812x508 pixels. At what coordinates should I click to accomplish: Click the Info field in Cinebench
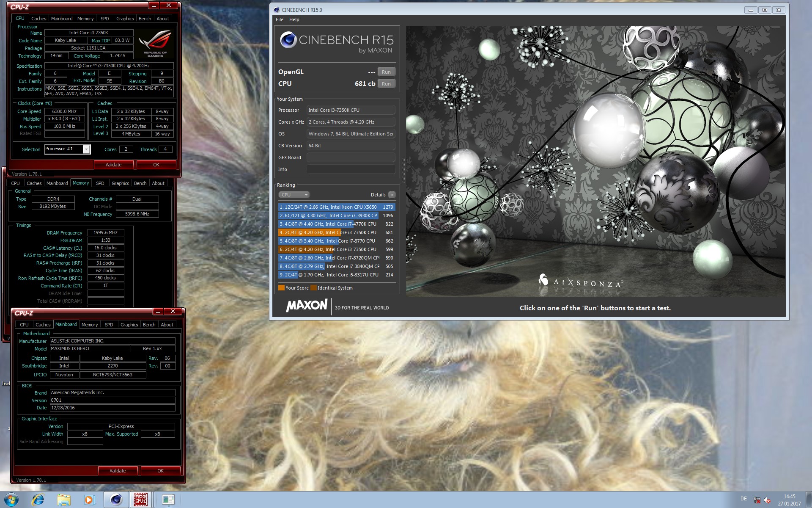351,169
